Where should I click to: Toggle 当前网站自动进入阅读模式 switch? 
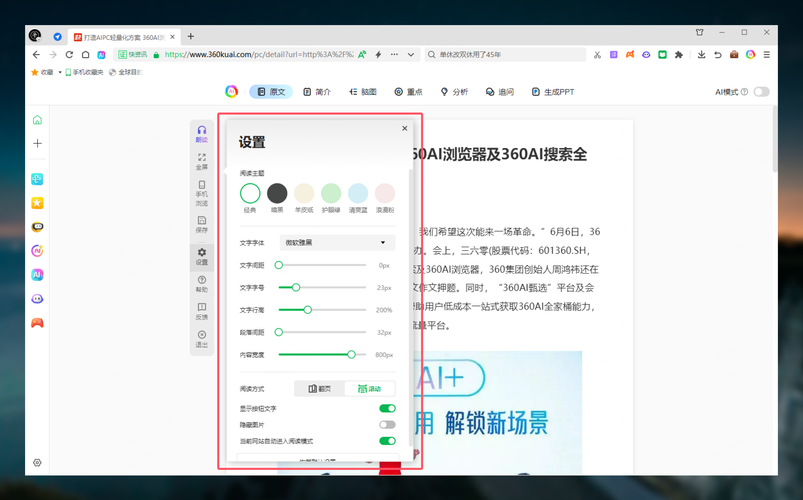[387, 441]
